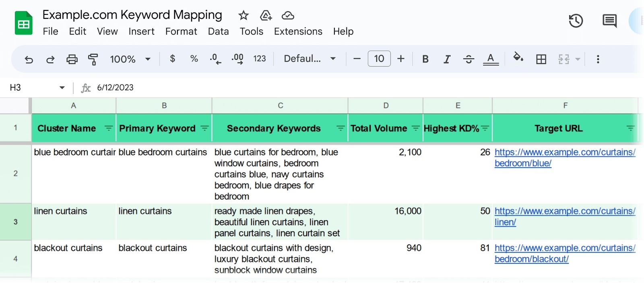Image resolution: width=644 pixels, height=283 pixels.
Task: Open the linen curtains target URL link
Action: tap(564, 211)
